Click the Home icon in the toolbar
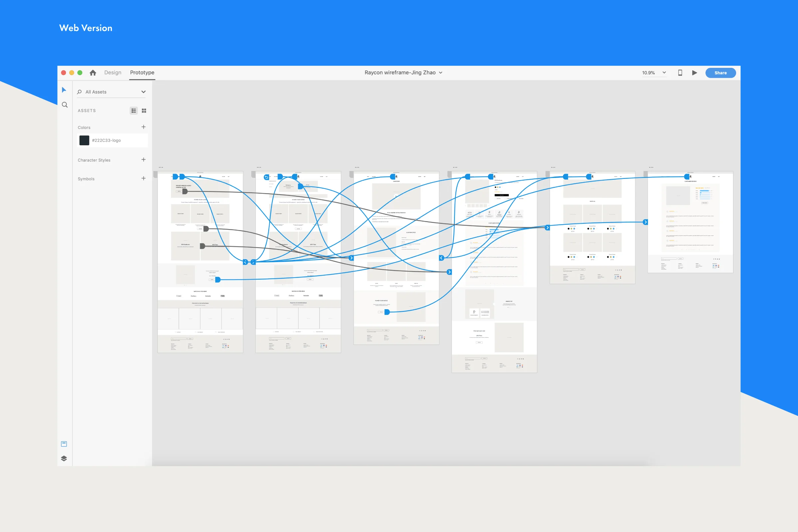798x532 pixels. pyautogui.click(x=93, y=72)
